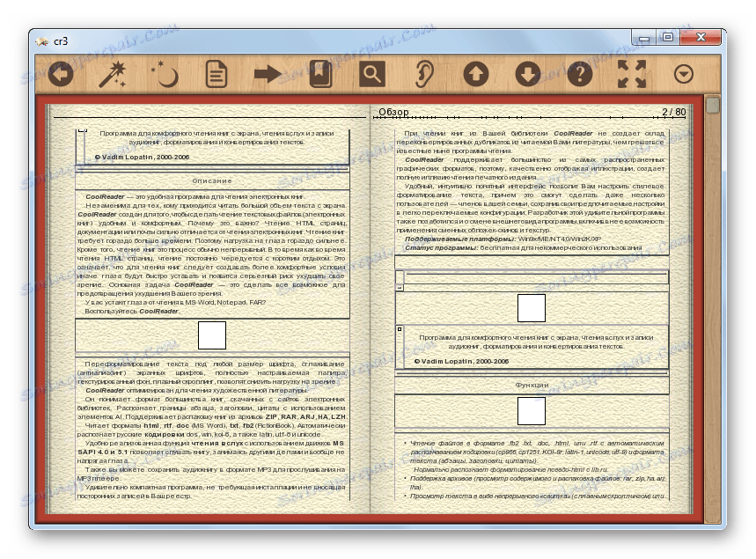Open the bookmarks book icon
Viewport: 756px width, 559px height.
pos(320,74)
